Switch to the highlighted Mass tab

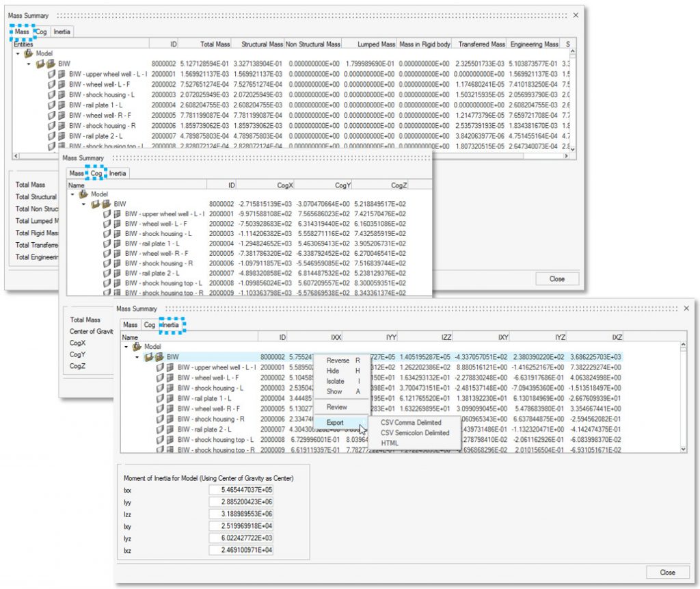click(22, 31)
